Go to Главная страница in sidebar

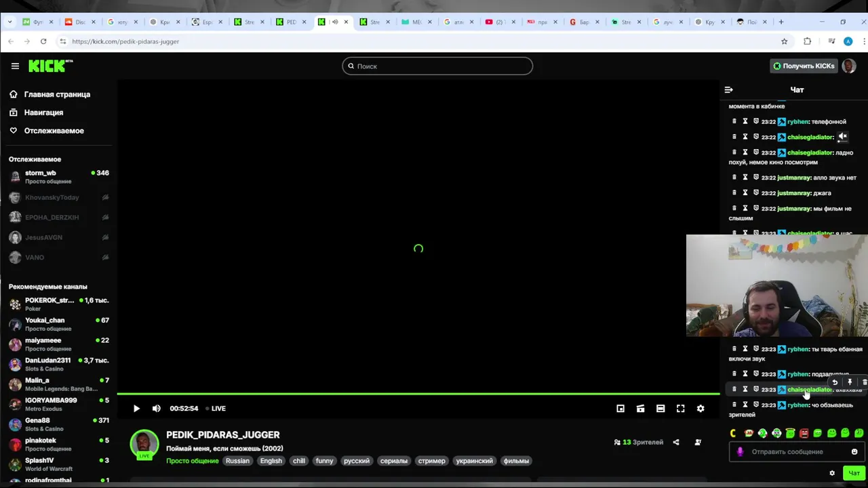pyautogui.click(x=57, y=94)
